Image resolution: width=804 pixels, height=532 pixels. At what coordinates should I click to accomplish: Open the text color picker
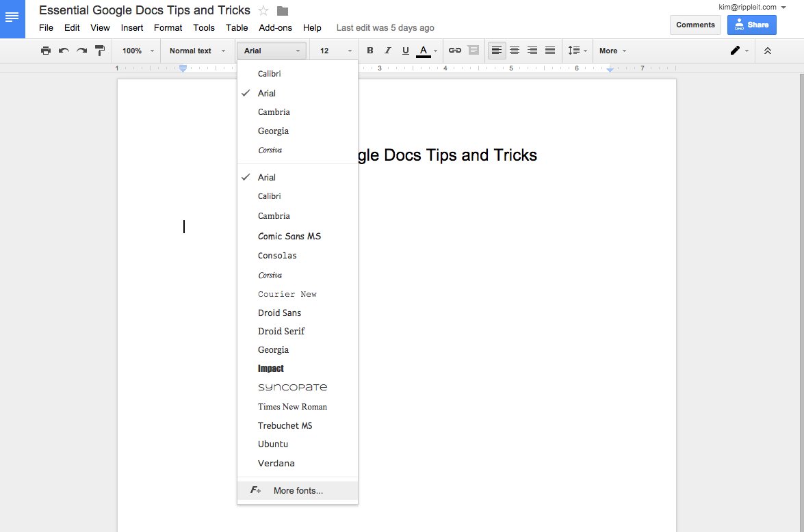[426, 51]
